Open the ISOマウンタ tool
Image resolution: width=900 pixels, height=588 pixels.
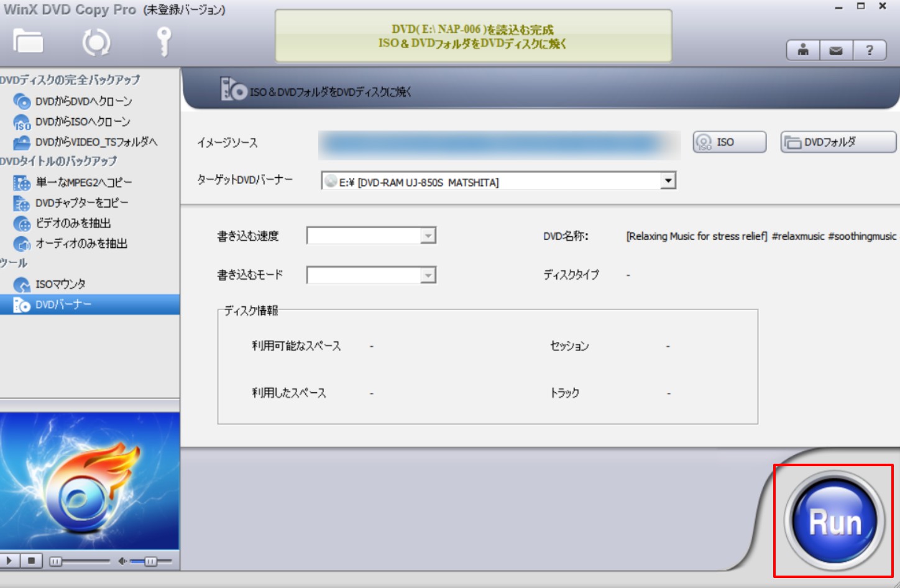pyautogui.click(x=60, y=284)
